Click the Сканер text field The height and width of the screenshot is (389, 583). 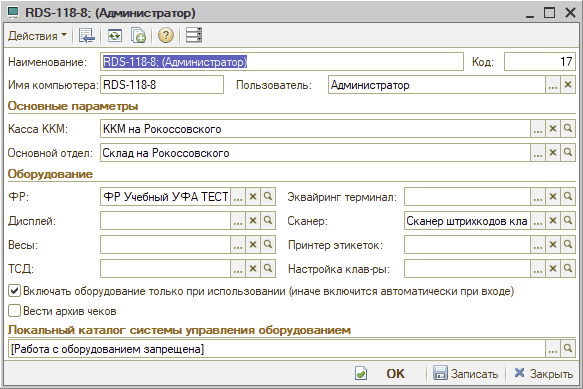[x=467, y=221]
